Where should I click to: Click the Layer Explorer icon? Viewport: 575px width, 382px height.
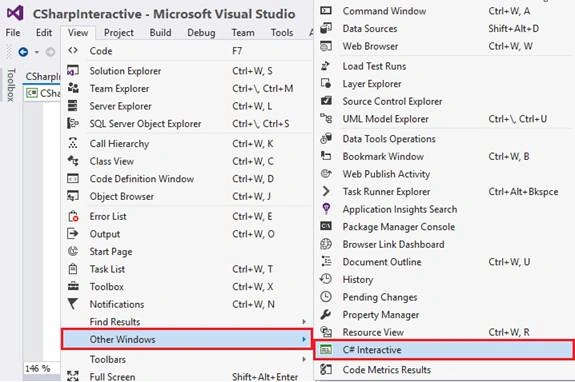[326, 84]
